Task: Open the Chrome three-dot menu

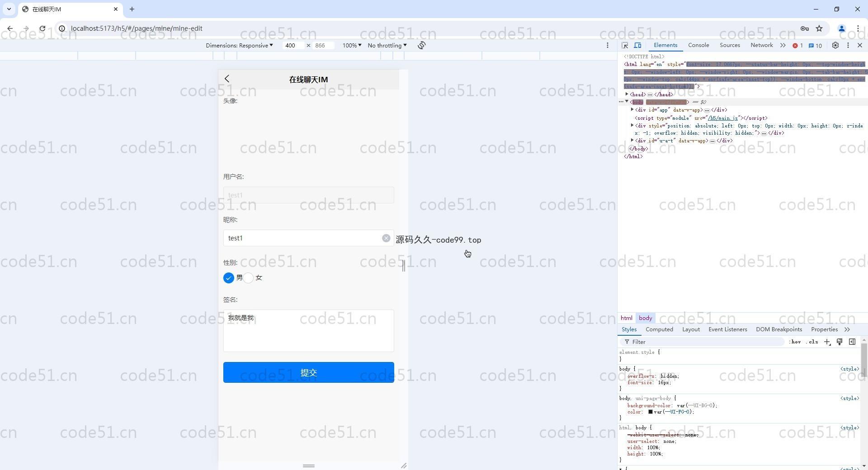Action: pyautogui.click(x=858, y=28)
